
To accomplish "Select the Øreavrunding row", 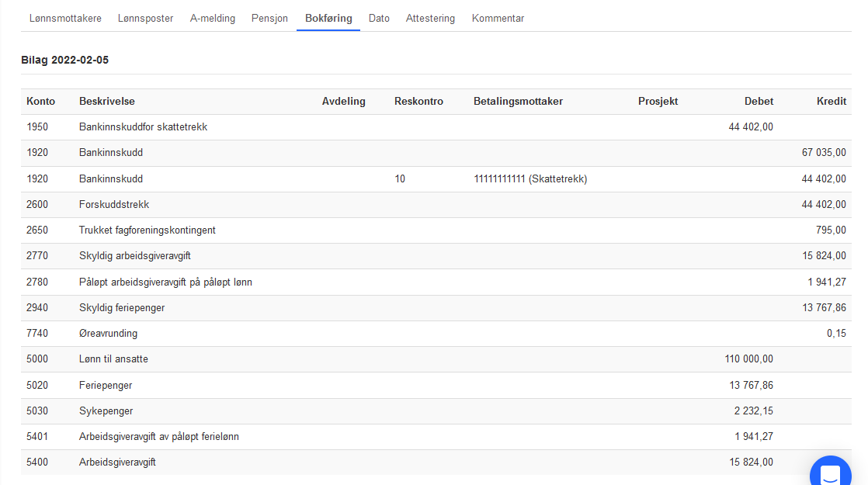I will point(108,334).
